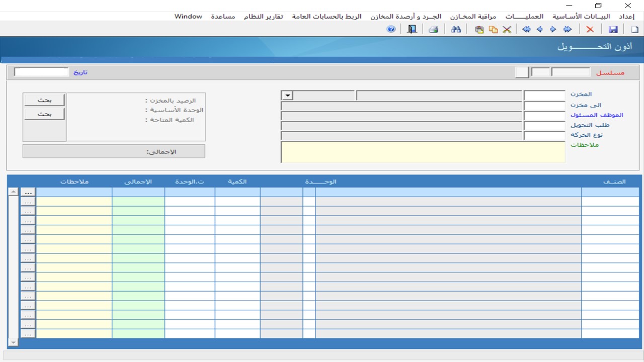
Task: Click the grid scrollbar down arrow
Action: 14,342
